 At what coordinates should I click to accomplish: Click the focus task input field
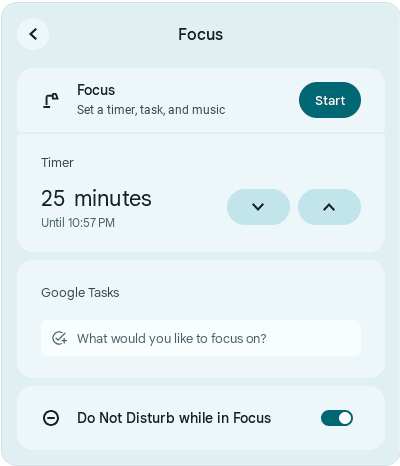(201, 338)
